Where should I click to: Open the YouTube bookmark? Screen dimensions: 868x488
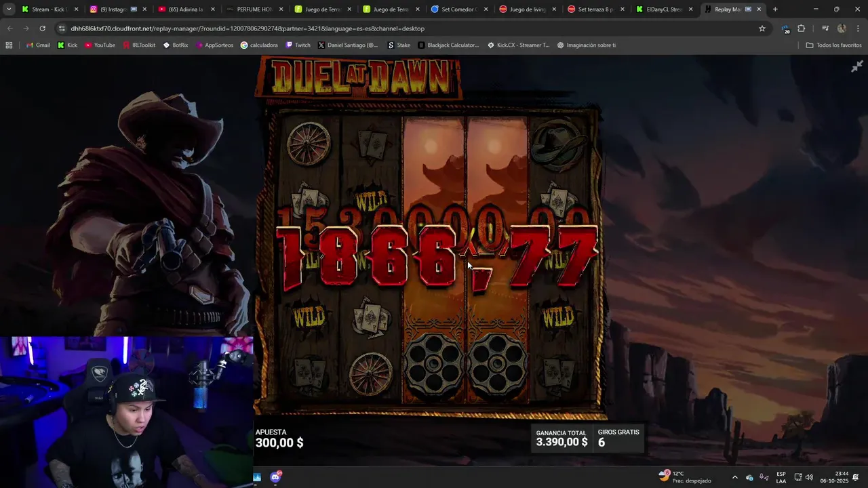[x=100, y=45]
